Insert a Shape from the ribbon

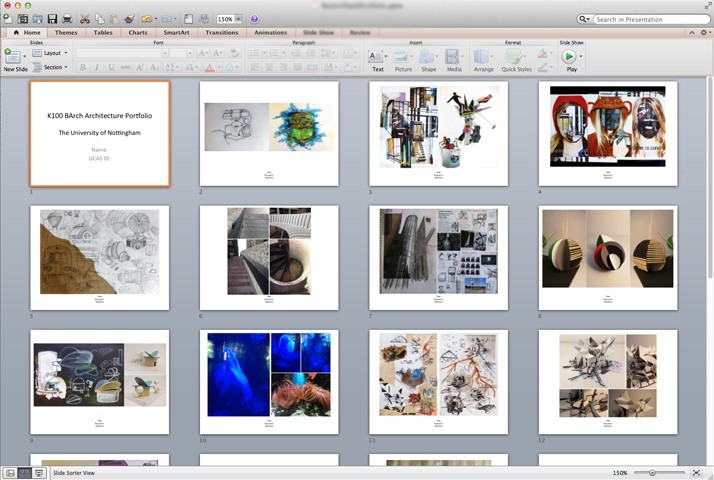(x=427, y=56)
